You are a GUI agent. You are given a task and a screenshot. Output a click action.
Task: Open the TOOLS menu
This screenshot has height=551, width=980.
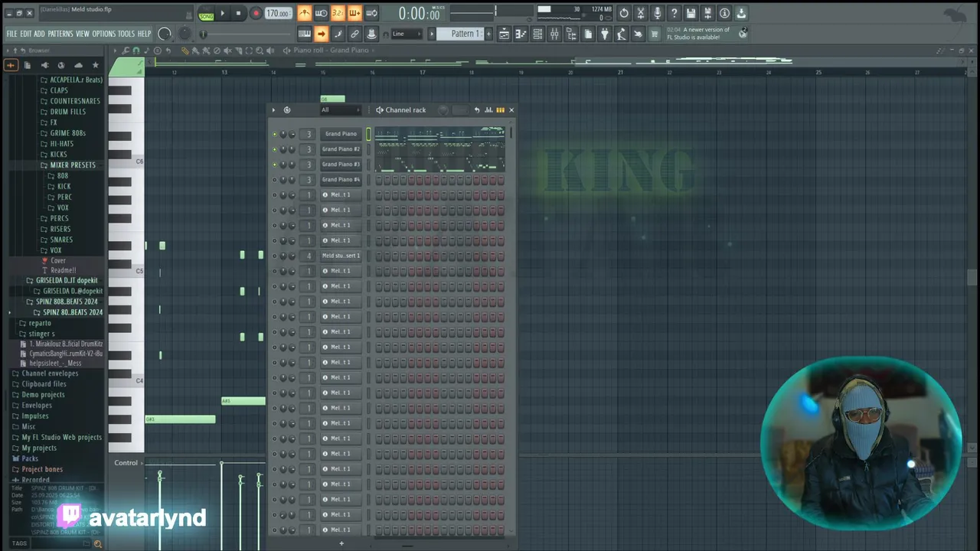[126, 34]
